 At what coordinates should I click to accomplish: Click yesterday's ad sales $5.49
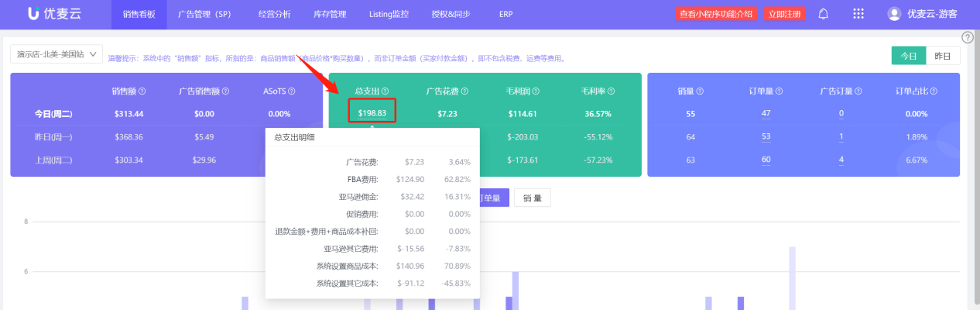point(204,137)
